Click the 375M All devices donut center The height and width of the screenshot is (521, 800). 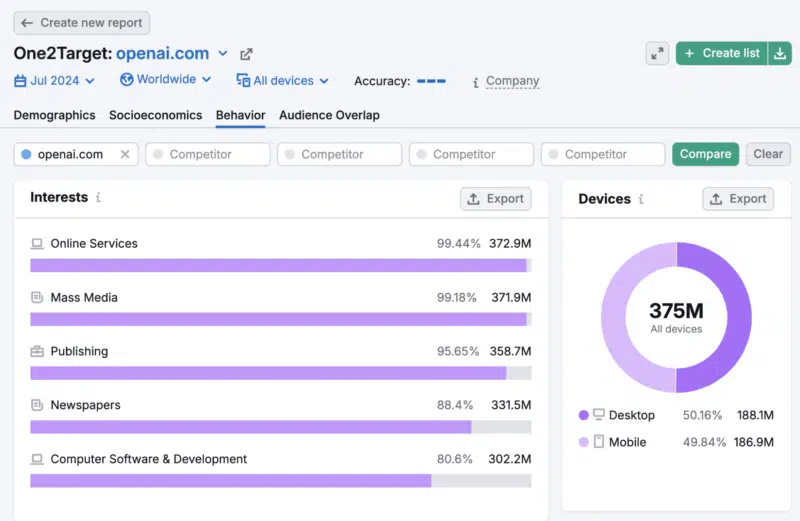676,317
